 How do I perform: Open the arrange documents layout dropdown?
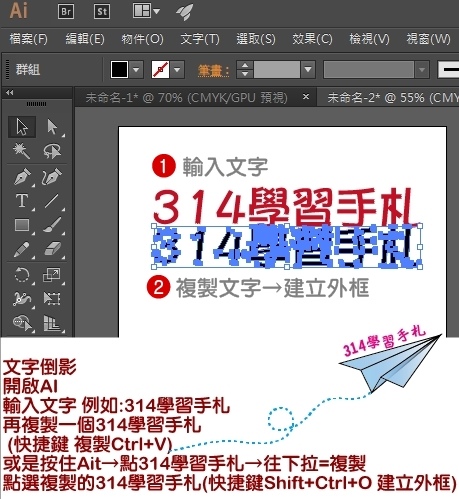146,11
